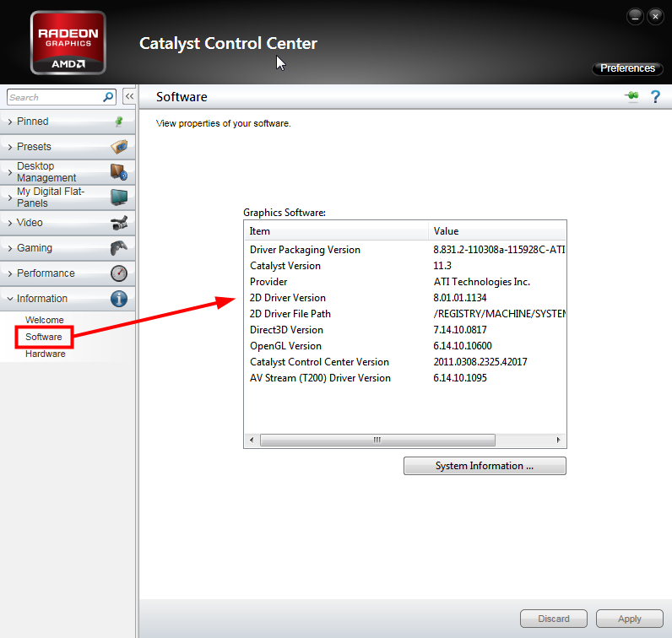Click the blue Information icon
The width and height of the screenshot is (672, 638).
pos(119,299)
